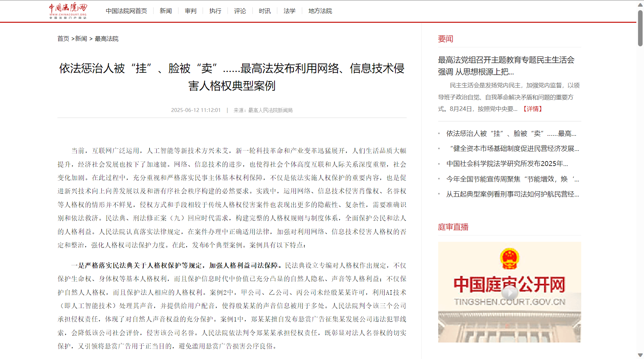The image size is (644, 359).
Task: Click the 中国法院网 logo
Action: (x=68, y=11)
